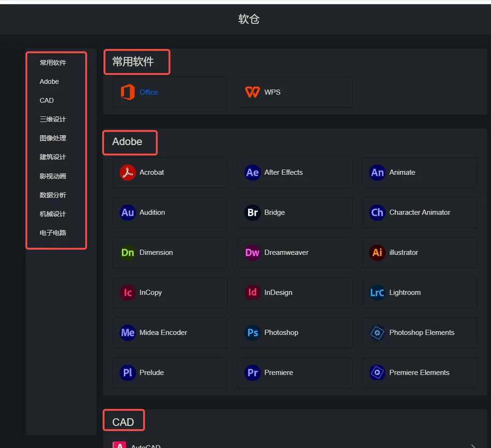Click the Acrobat red icon

[128, 172]
